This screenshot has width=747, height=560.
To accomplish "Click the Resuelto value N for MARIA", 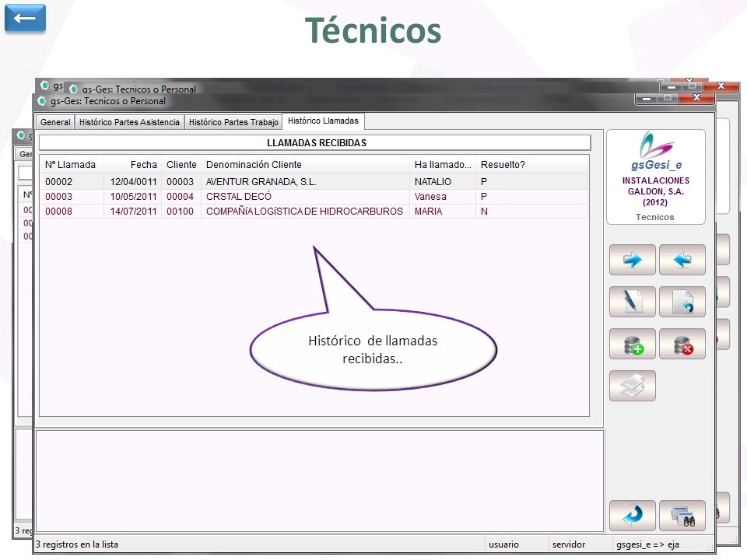I will 484,212.
